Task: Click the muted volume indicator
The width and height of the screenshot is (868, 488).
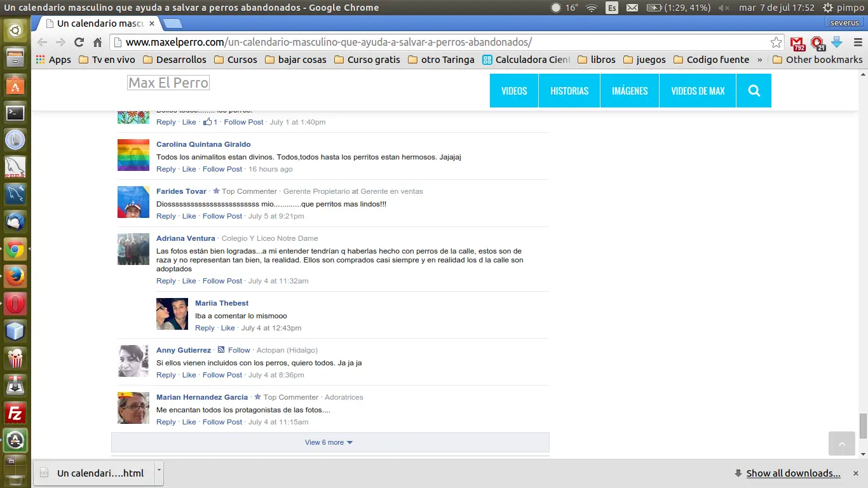Action: (x=724, y=8)
